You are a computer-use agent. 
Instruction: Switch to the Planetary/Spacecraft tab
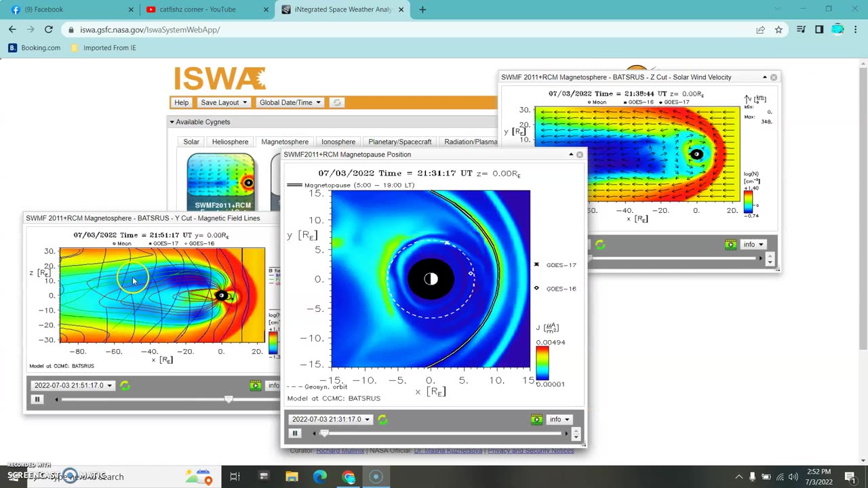(400, 142)
